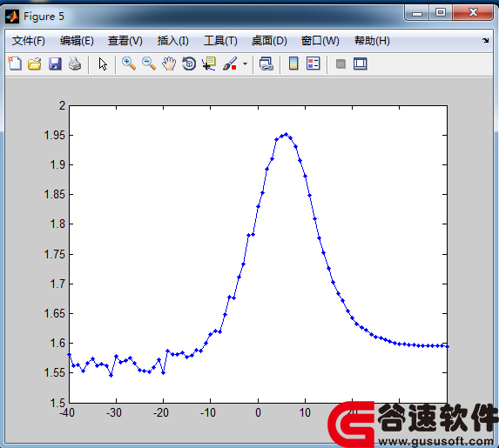499x448 pixels.
Task: Click the Link Plot icon
Action: [266, 64]
